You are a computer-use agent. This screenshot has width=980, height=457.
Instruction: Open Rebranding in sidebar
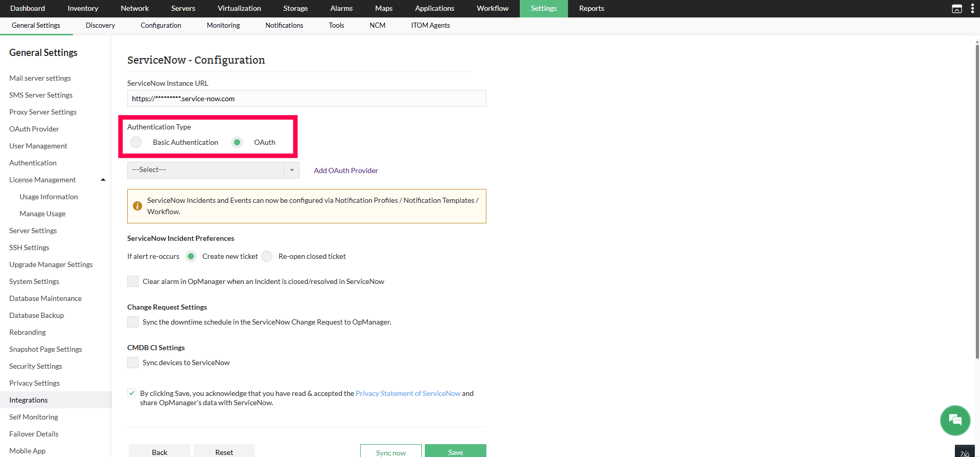pyautogui.click(x=28, y=332)
